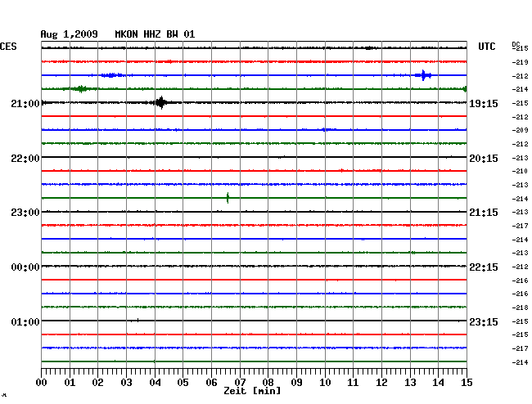Click minute tick label 00 on the axis
The height and width of the screenshot is (404, 532).
42,382
